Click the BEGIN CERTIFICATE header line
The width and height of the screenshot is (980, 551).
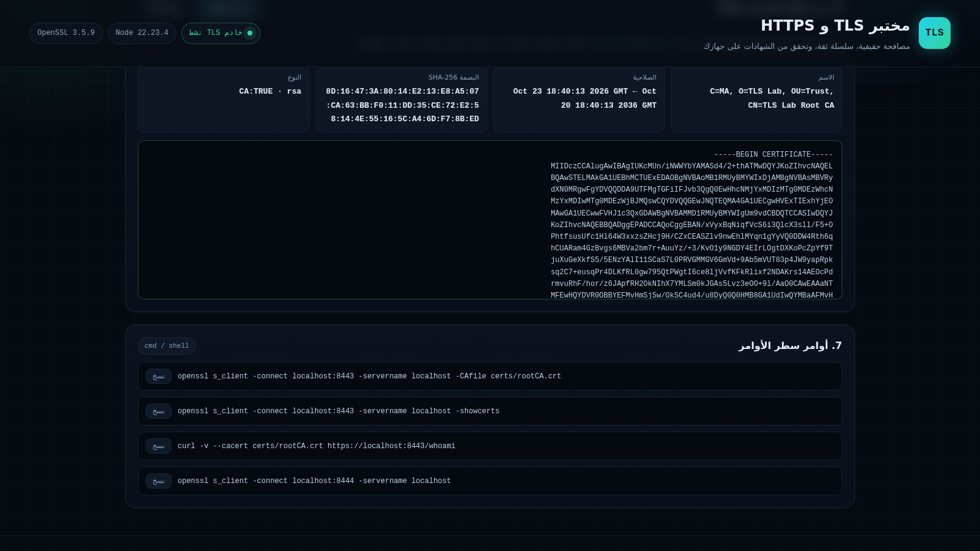click(x=773, y=155)
